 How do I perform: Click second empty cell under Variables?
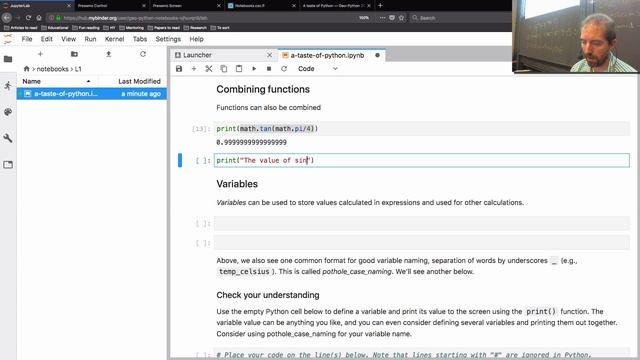pyautogui.click(x=422, y=243)
